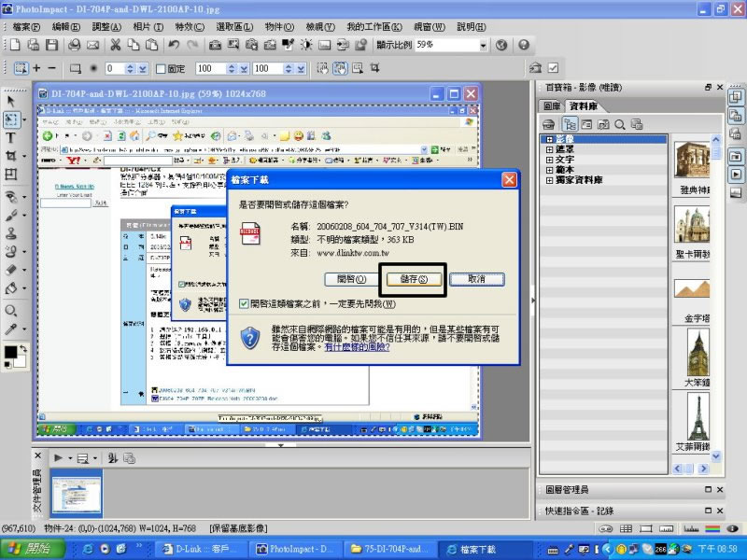Expand the 獨家資料庫 tree node
This screenshot has height=560, width=747.
pyautogui.click(x=549, y=180)
